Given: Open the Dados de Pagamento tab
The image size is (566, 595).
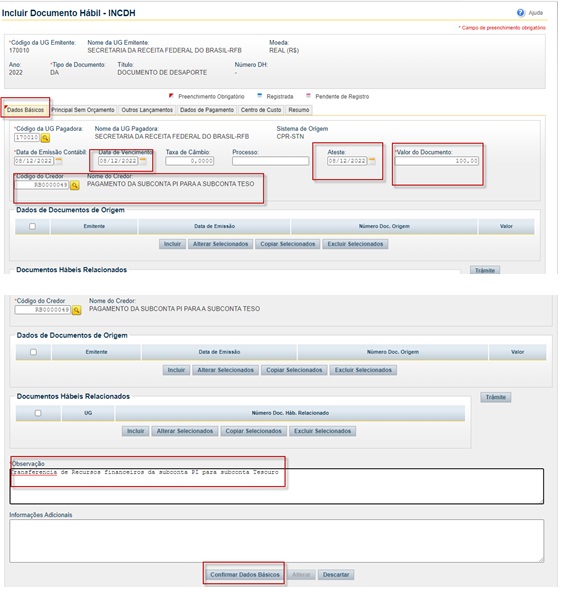Looking at the screenshot, I should 207,110.
